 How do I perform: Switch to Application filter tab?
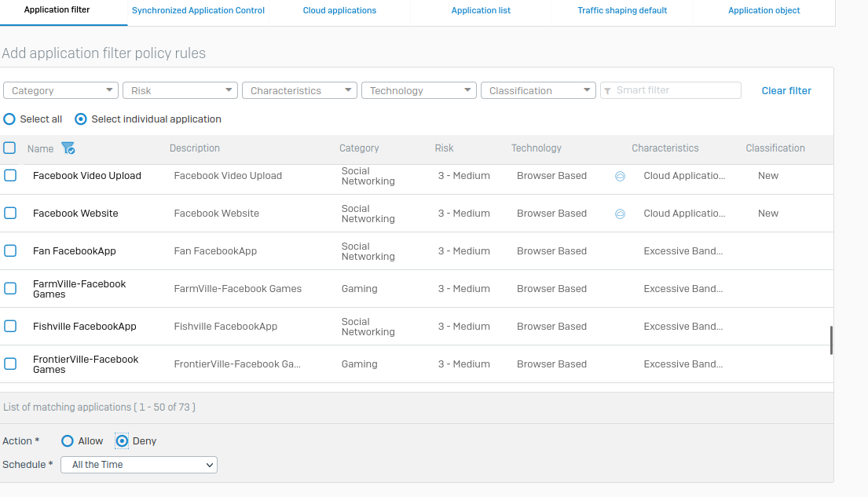point(57,10)
